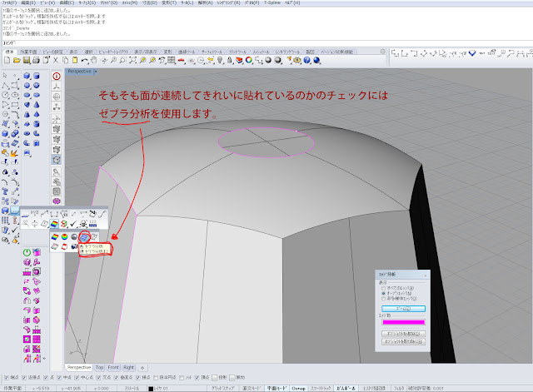Click the オブジェクトを取り除く button
This screenshot has width=533, height=392.
(x=403, y=342)
